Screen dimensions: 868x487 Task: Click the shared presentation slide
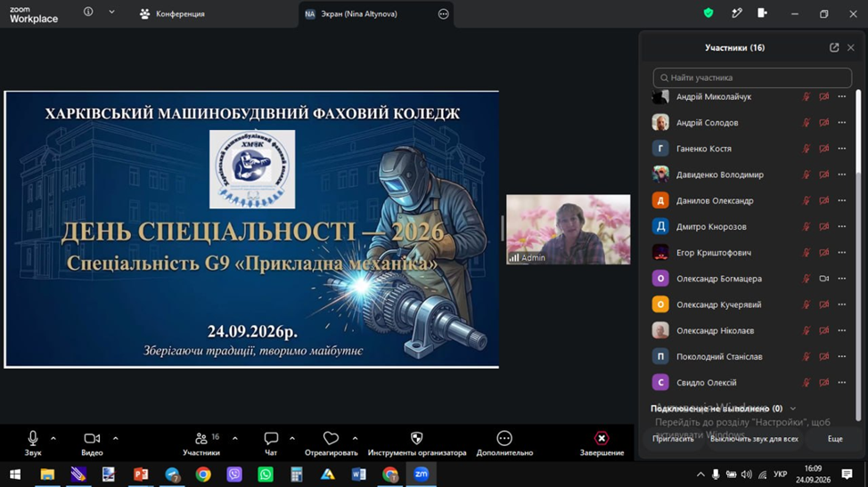(x=251, y=230)
